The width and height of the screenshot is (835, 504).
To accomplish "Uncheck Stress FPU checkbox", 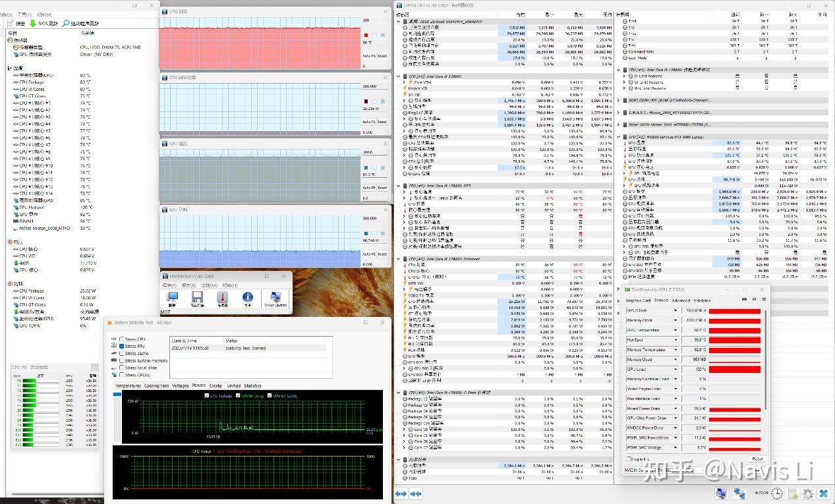I will point(121,347).
